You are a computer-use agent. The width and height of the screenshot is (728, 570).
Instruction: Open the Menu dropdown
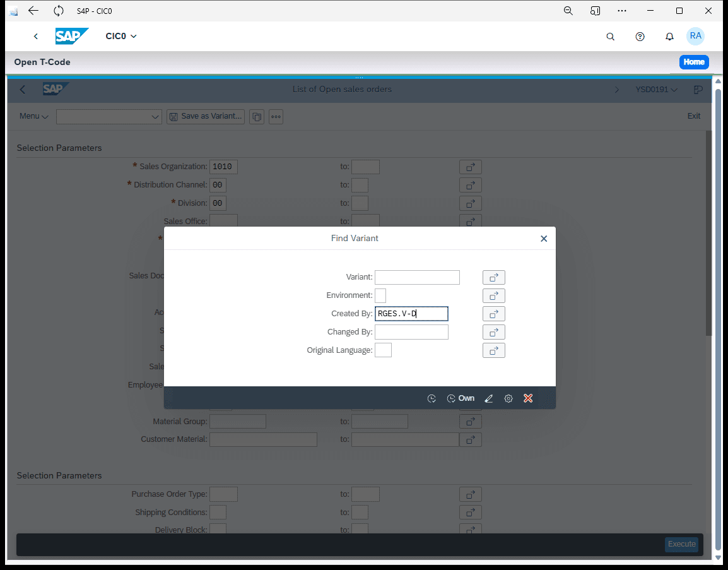34,116
